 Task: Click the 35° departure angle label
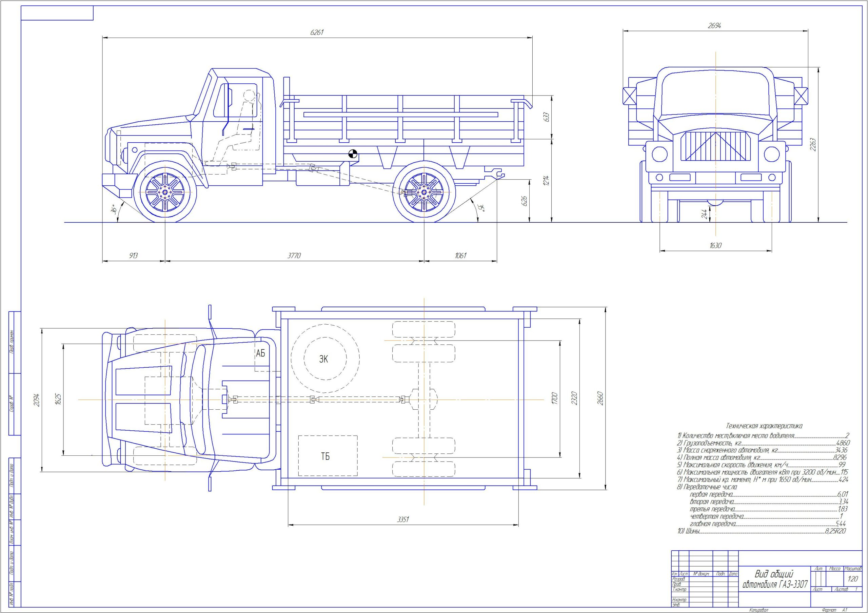pyautogui.click(x=480, y=208)
